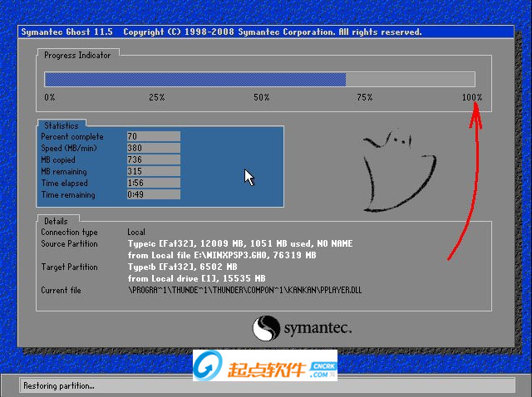This screenshot has width=532, height=397.
Task: Click the Time elapsed label
Action: coord(65,183)
